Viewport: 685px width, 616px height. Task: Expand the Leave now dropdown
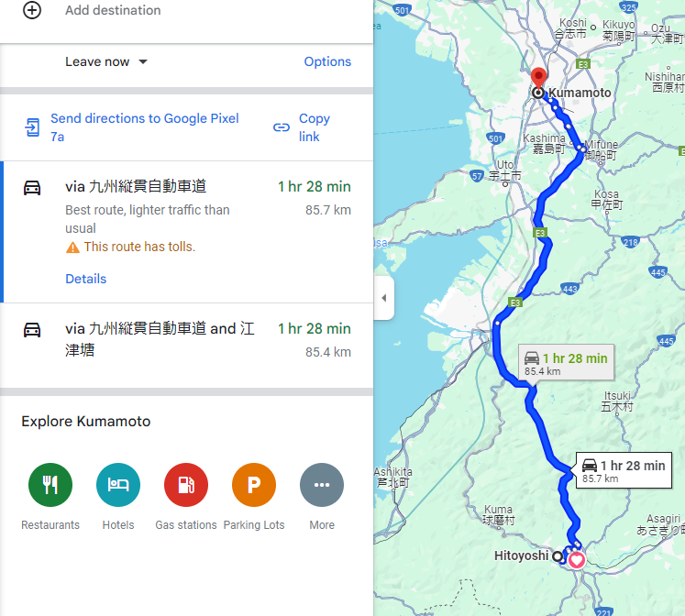coord(106,61)
